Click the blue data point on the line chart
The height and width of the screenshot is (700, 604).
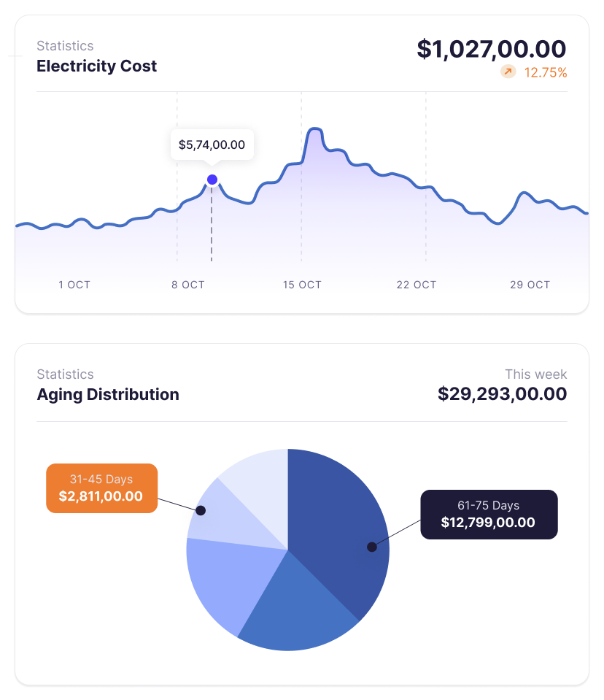pyautogui.click(x=212, y=180)
